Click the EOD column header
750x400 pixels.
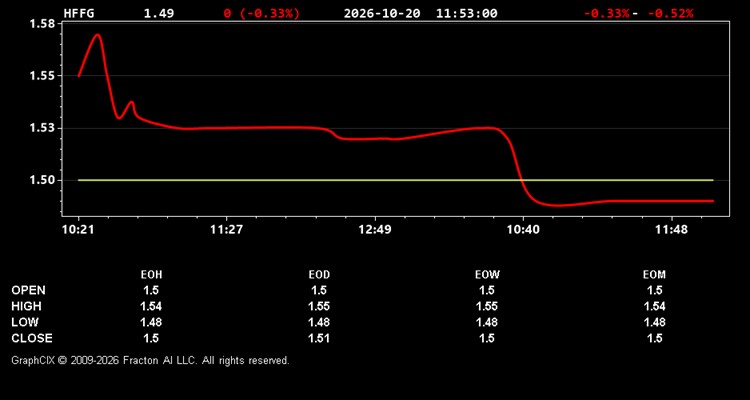[x=319, y=275]
